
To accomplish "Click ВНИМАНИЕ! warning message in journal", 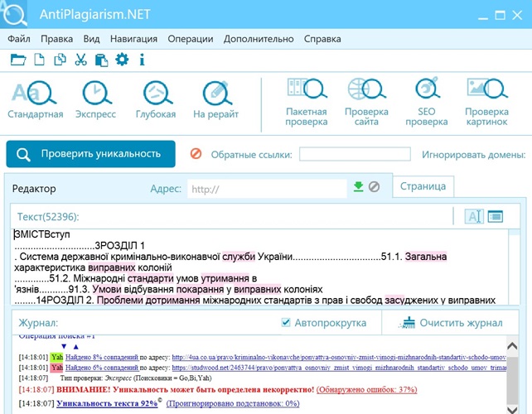I will [186, 390].
